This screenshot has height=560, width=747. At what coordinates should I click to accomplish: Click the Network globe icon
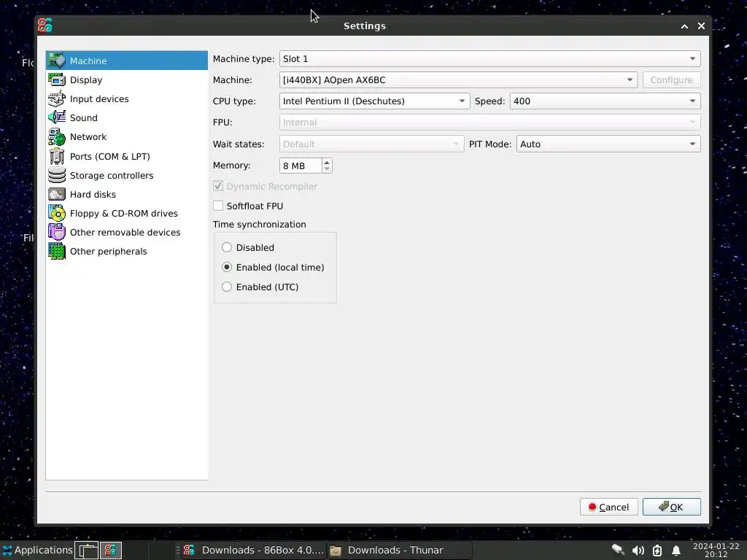coord(57,136)
